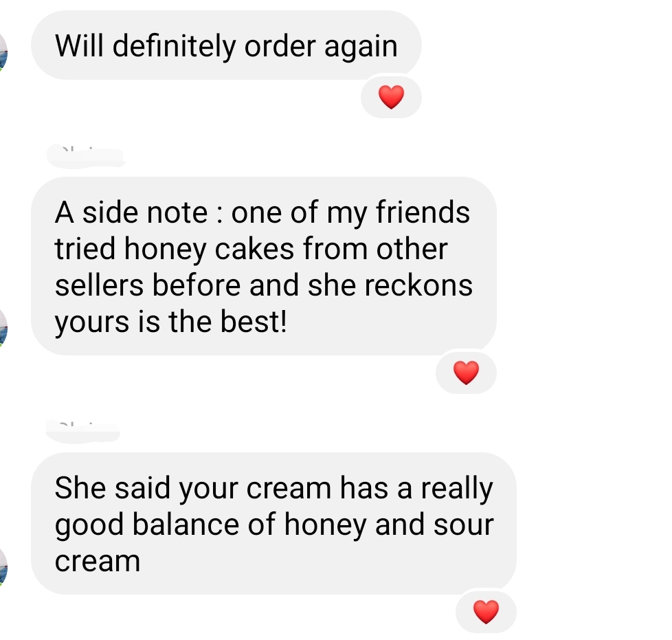672x640 pixels.
Task: Open sender avatar beside the honey cakes message
Action: (x=3, y=328)
